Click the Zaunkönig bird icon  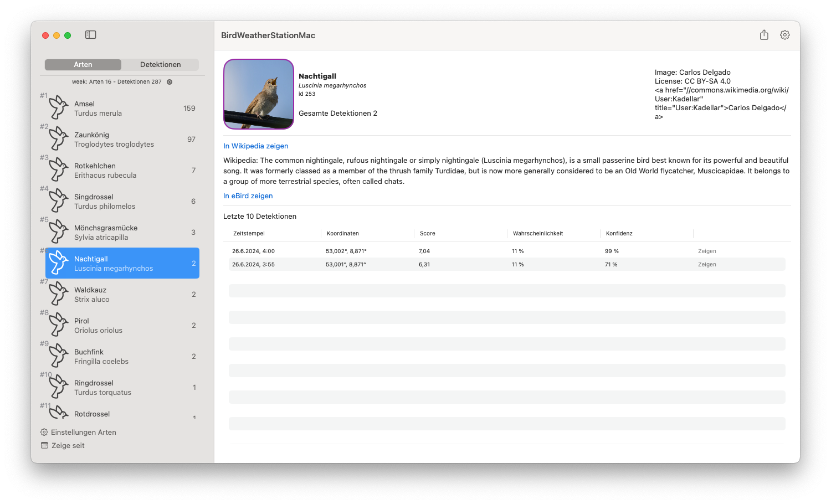pyautogui.click(x=57, y=139)
